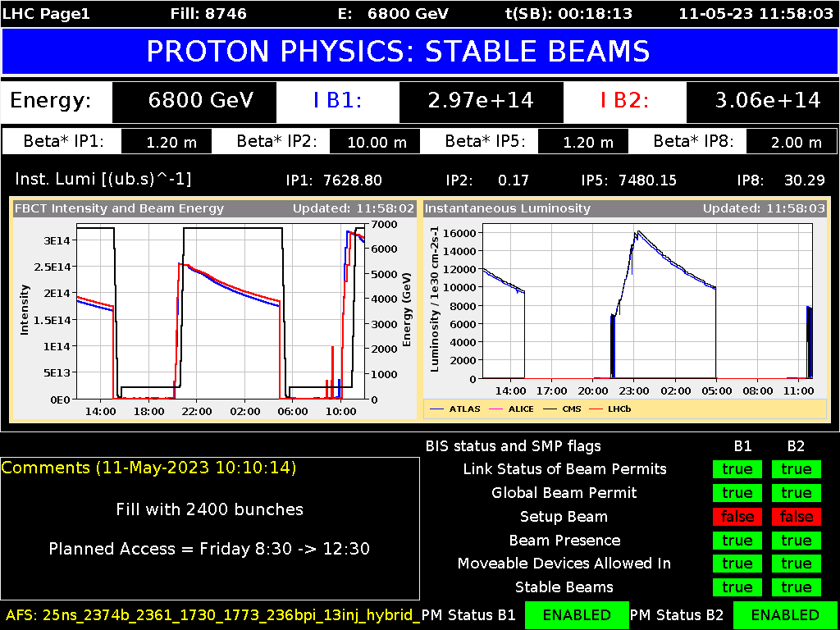The image size is (840, 630).
Task: Click the Energy (GeV) axis label
Action: coord(407,309)
